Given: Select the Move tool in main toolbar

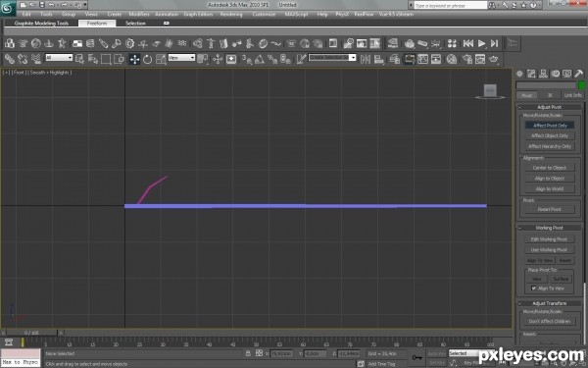Looking at the screenshot, I should point(134,59).
